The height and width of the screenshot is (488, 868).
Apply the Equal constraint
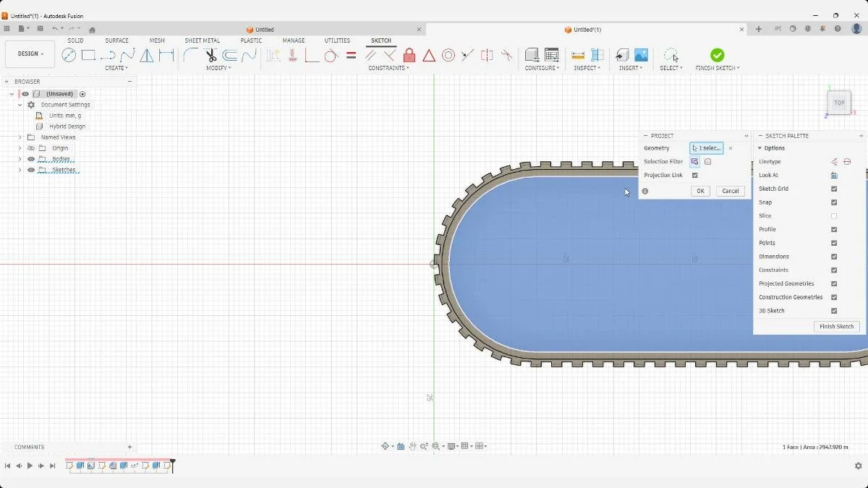(351, 55)
